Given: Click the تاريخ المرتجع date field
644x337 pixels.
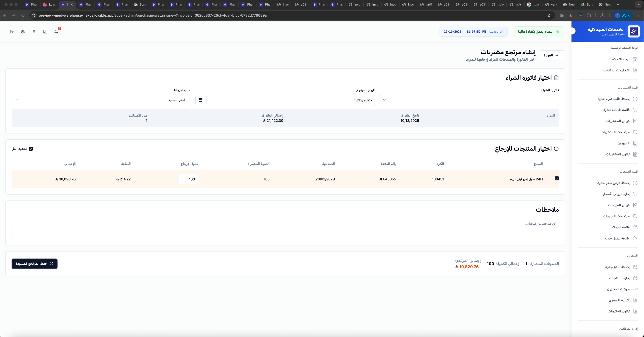Looking at the screenshot, I should [x=291, y=100].
